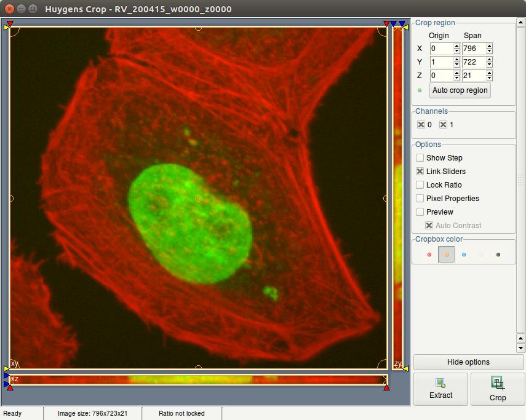
Task: Click the crop box handle at image center
Action: [x=198, y=198]
